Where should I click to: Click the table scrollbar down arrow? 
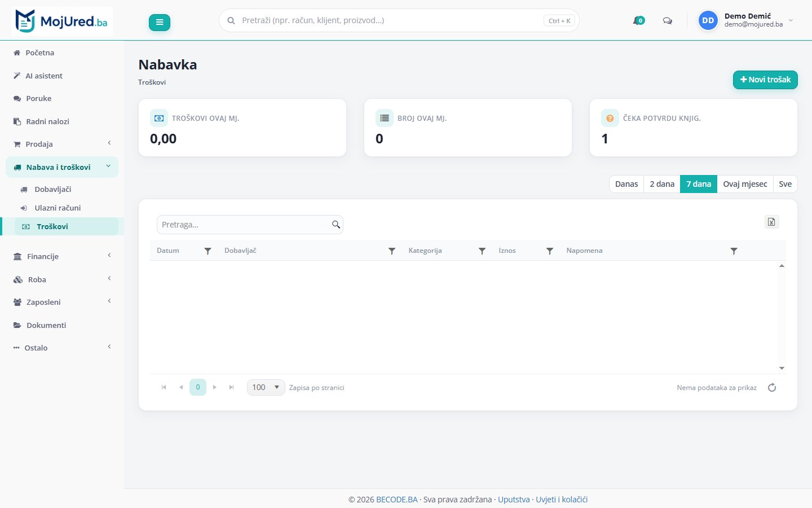click(782, 368)
